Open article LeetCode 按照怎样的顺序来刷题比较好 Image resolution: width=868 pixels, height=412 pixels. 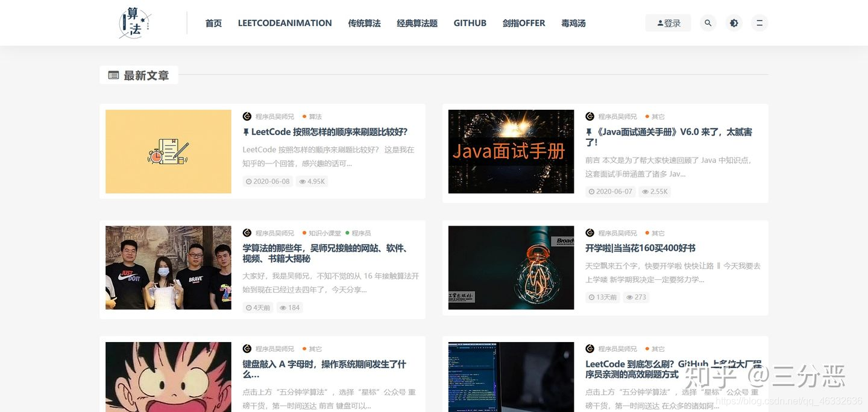(329, 132)
